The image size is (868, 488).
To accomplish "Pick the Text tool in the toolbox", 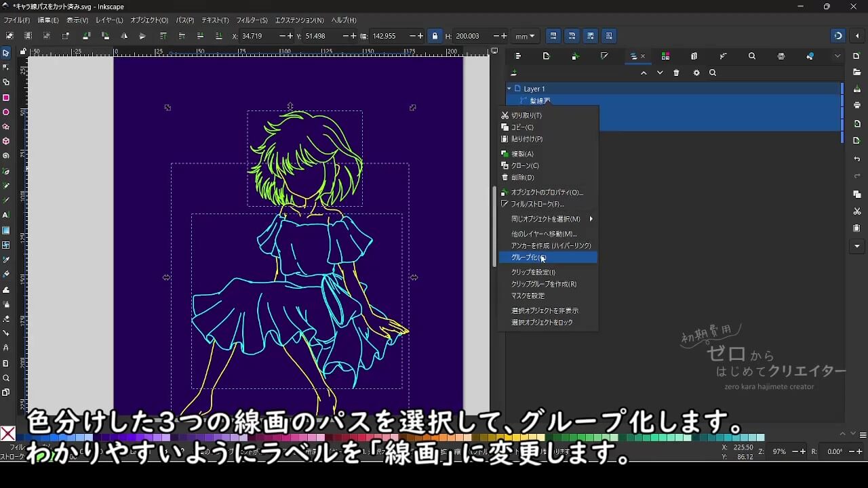I will click(x=6, y=215).
